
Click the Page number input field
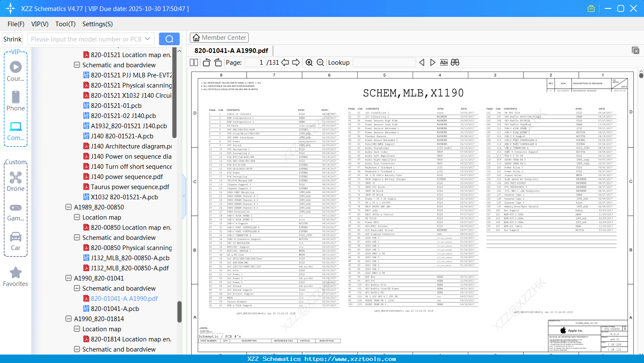(255, 62)
